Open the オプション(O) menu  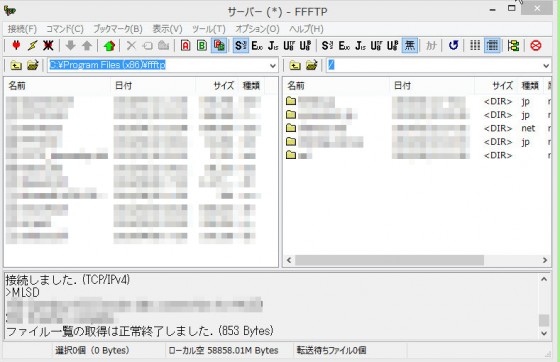click(257, 29)
